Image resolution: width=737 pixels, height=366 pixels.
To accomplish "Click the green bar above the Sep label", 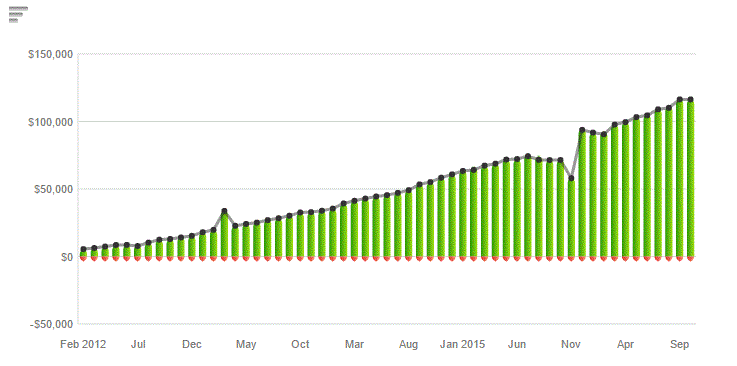I will pos(679,179).
